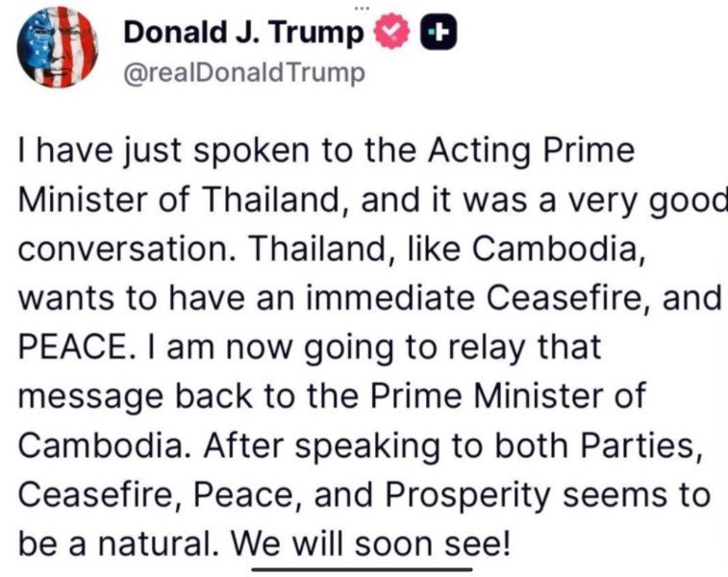Click 'After speaking to both Parties' text

point(450,446)
